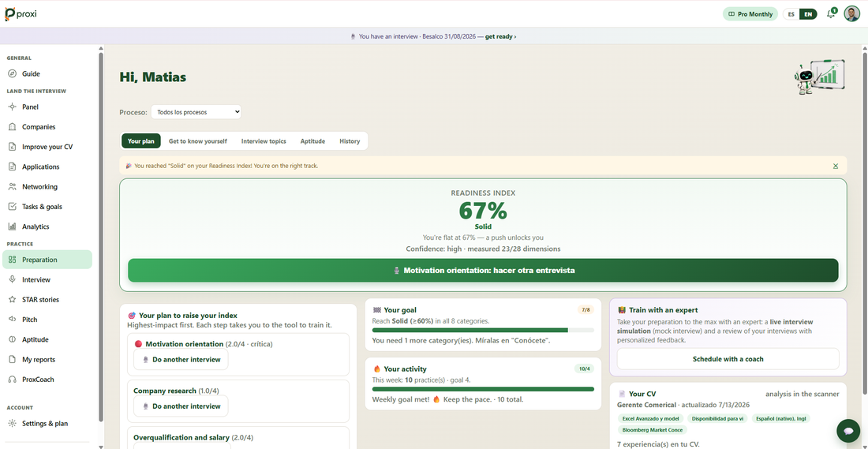This screenshot has height=449, width=868.
Task: Click the robot mascot illustration
Action: pyautogui.click(x=819, y=77)
